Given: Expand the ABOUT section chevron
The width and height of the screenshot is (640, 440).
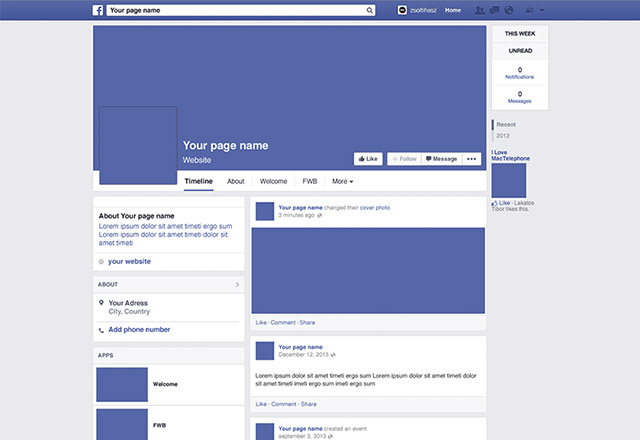Looking at the screenshot, I should [237, 285].
